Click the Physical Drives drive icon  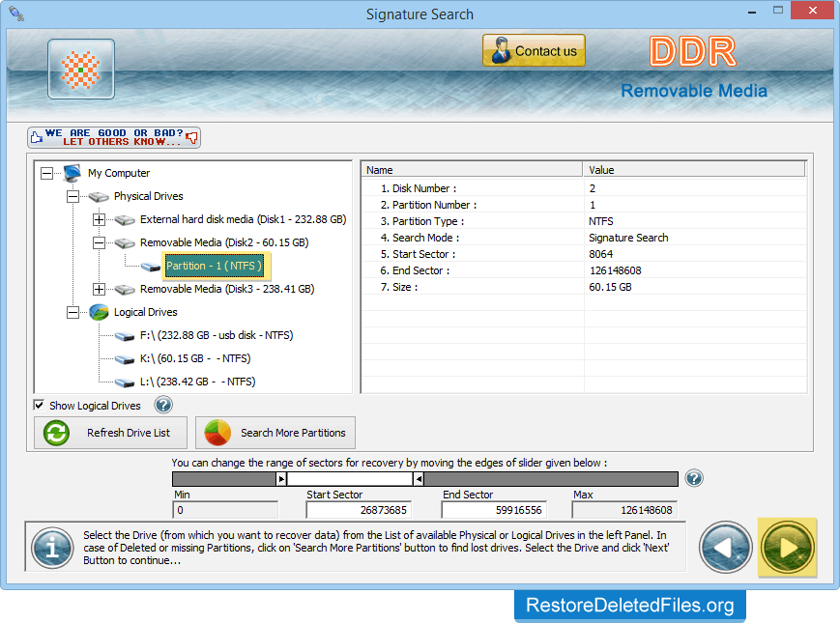(99, 197)
